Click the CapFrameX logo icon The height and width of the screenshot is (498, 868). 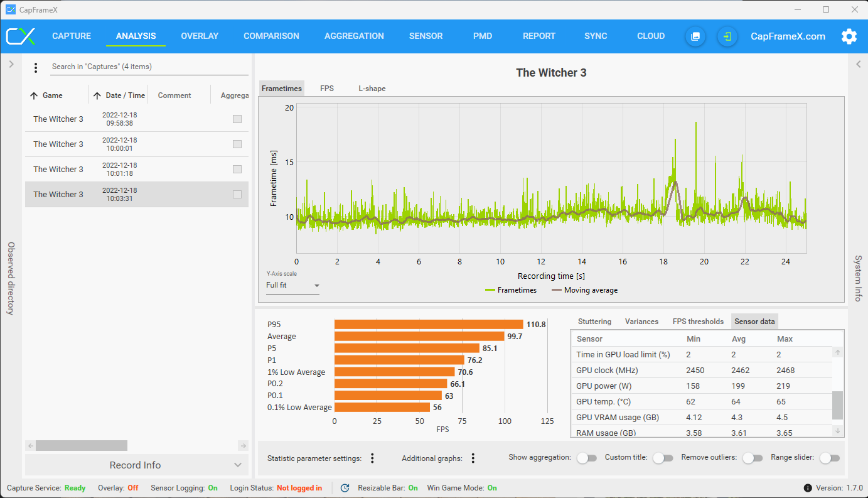(x=21, y=36)
